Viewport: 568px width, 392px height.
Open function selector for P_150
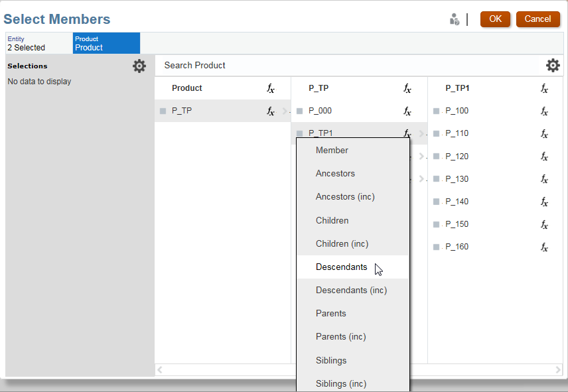[544, 224]
